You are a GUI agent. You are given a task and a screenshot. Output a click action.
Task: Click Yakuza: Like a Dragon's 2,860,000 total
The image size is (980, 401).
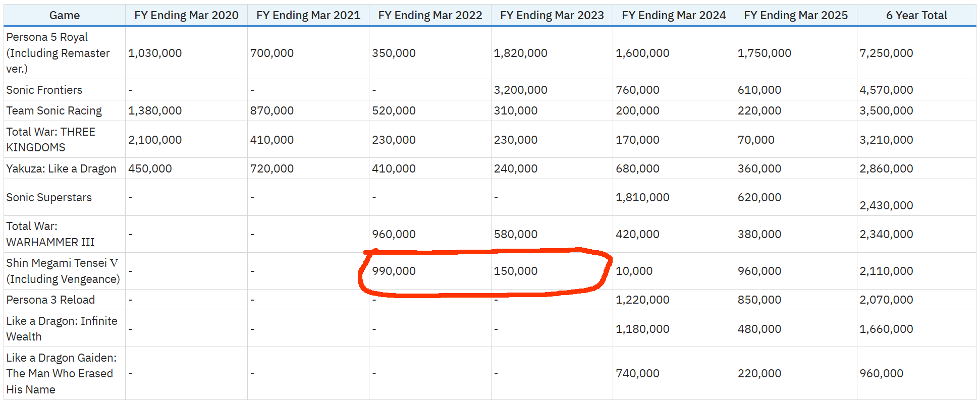click(886, 168)
